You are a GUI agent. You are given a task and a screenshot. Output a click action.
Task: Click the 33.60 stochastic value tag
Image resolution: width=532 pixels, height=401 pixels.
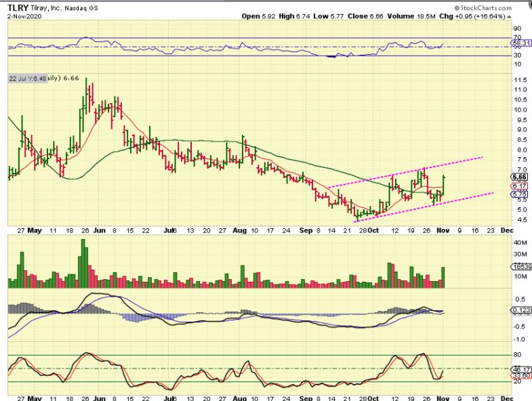click(520, 377)
